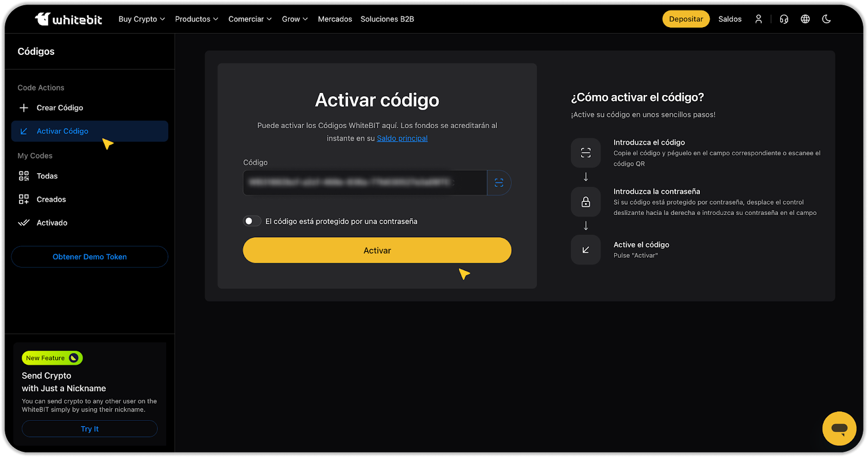Enable the password-protected code switch
Viewport: 868px width, 457px height.
click(252, 221)
